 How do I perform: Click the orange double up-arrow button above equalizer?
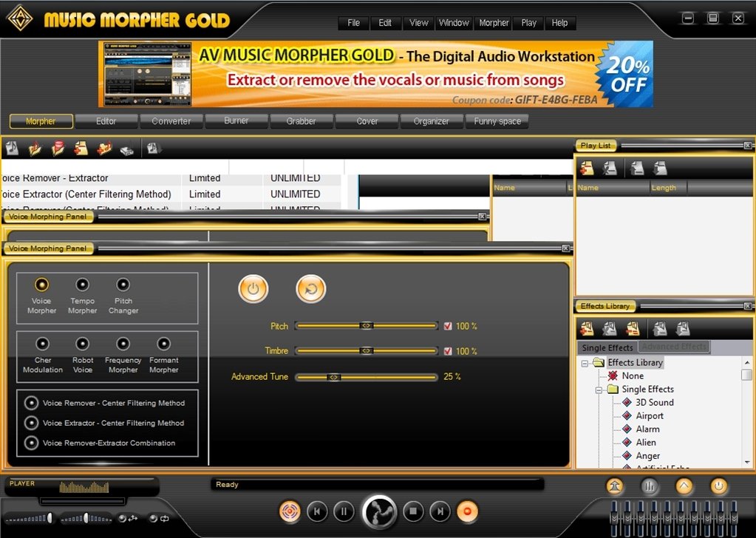(x=615, y=486)
